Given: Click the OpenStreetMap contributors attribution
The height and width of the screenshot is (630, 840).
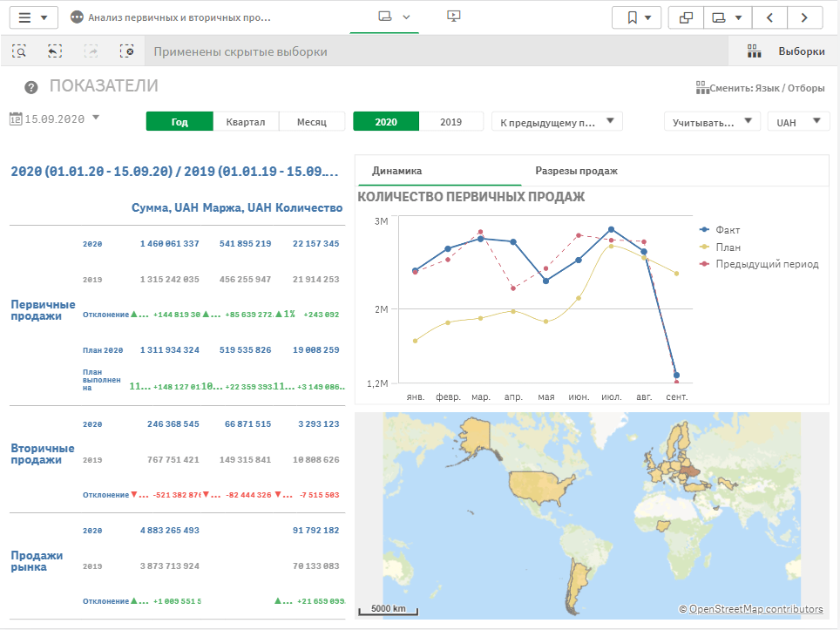Looking at the screenshot, I should [755, 609].
